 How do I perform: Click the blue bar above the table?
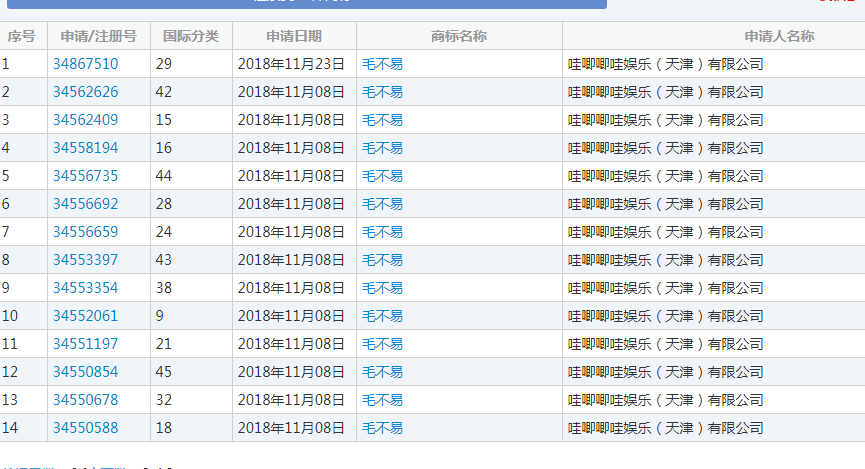(x=307, y=4)
